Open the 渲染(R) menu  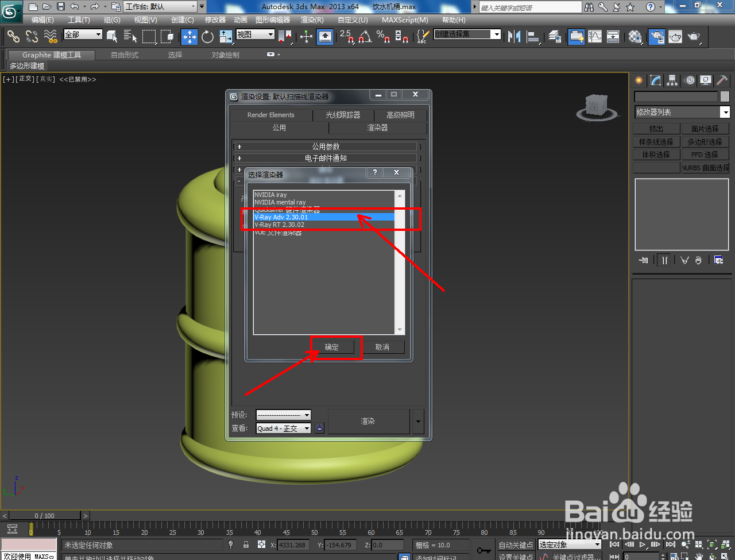pos(312,20)
